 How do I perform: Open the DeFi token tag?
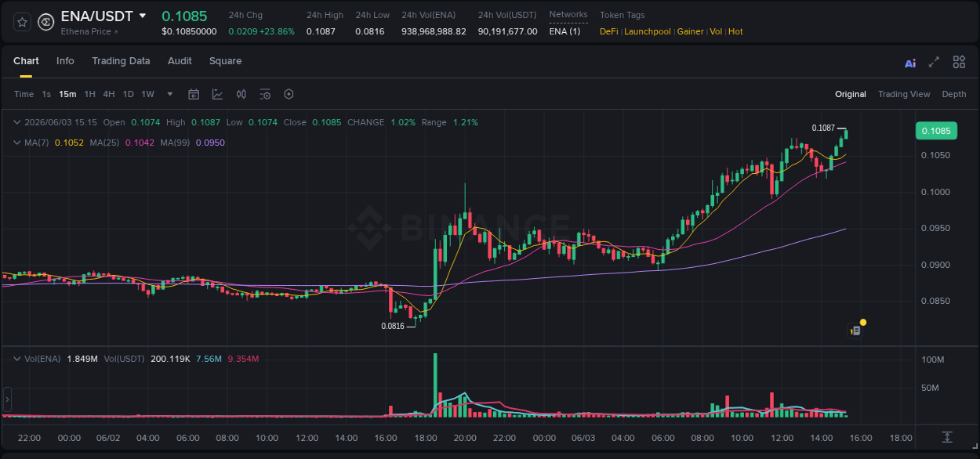[608, 31]
